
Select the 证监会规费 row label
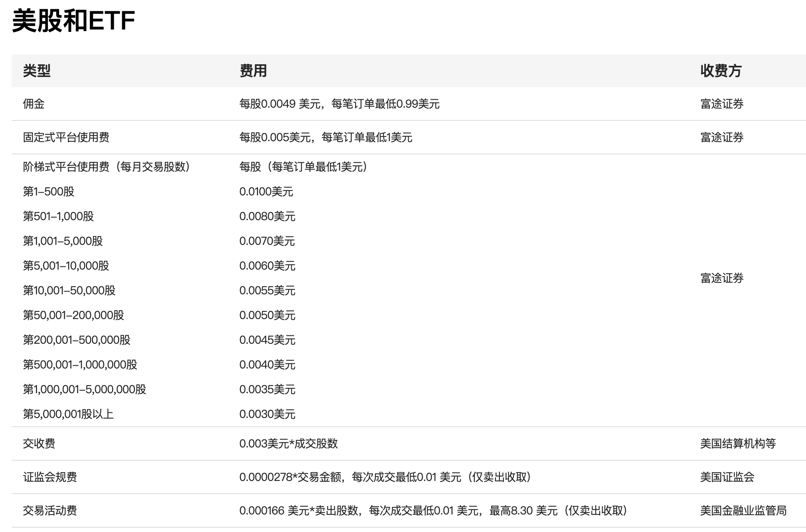49,477
